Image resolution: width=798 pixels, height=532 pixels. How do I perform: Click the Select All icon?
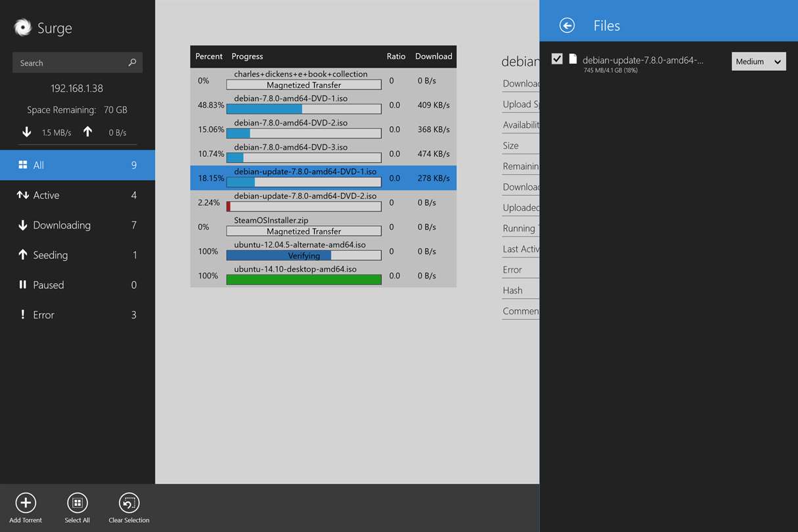[x=78, y=503]
